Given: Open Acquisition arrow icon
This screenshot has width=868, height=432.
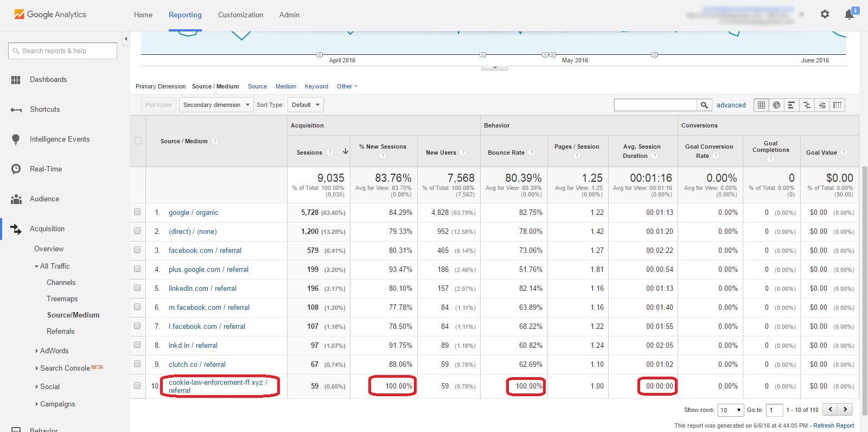Looking at the screenshot, I should (x=16, y=229).
